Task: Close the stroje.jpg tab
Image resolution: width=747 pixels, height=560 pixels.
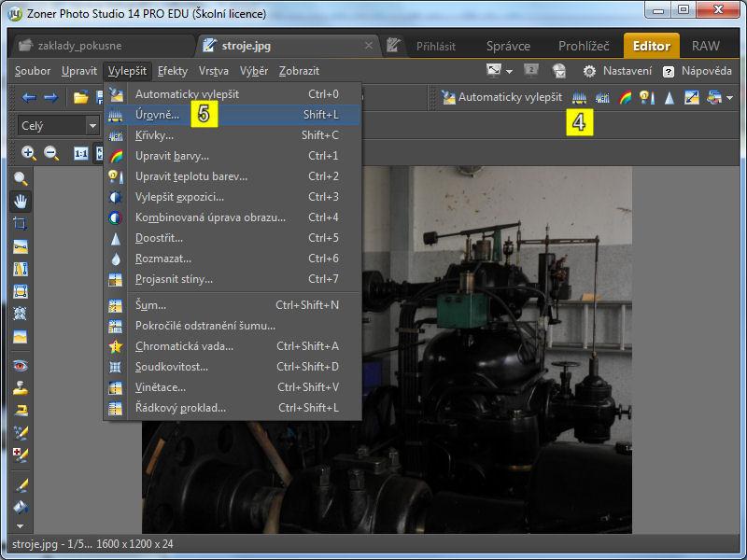Action: (x=369, y=45)
